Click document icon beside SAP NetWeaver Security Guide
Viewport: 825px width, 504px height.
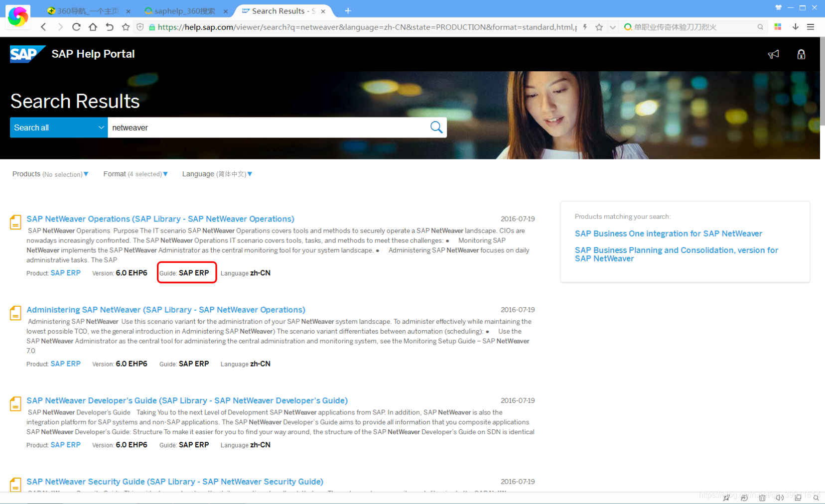[x=15, y=485]
